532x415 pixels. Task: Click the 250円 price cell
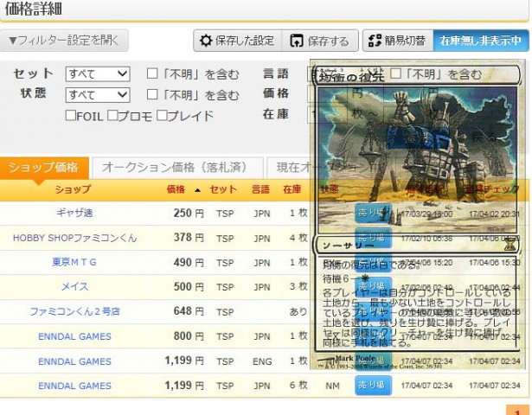click(x=189, y=214)
